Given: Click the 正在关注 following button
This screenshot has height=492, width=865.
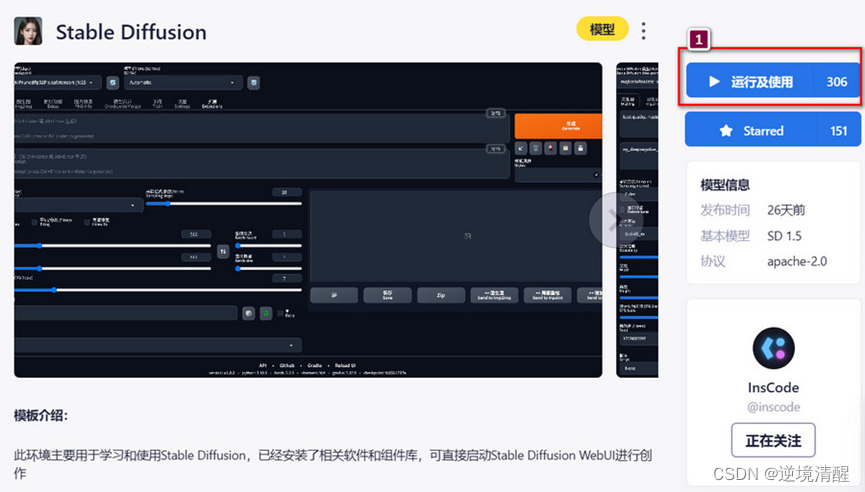Looking at the screenshot, I should click(x=773, y=440).
